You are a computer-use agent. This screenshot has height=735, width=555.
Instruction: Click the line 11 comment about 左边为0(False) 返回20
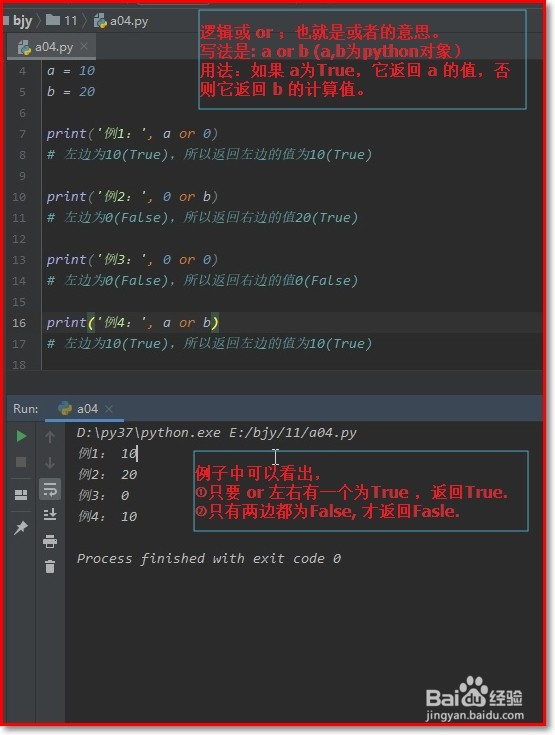click(x=202, y=218)
